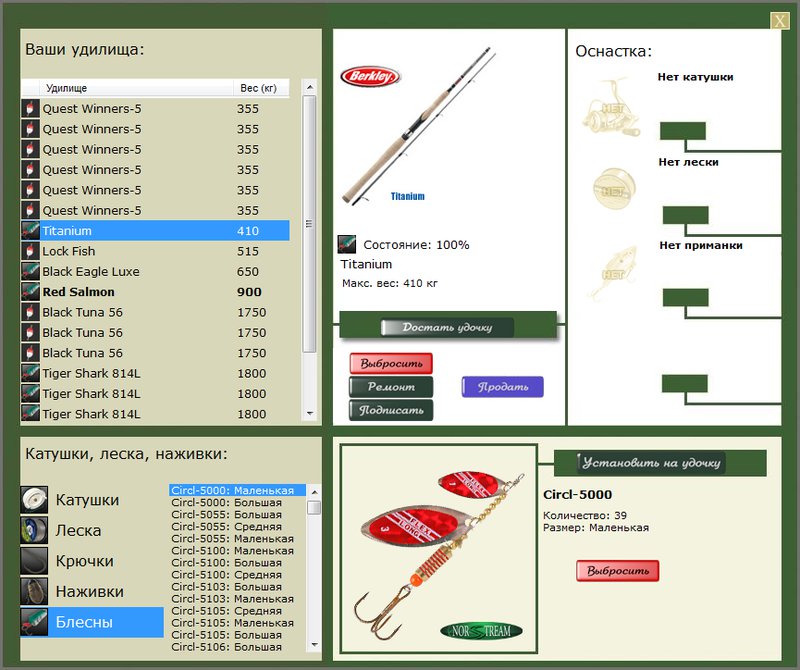This screenshot has width=800, height=670.
Task: Select Circl-5100: Маленькая lure
Action: (238, 551)
